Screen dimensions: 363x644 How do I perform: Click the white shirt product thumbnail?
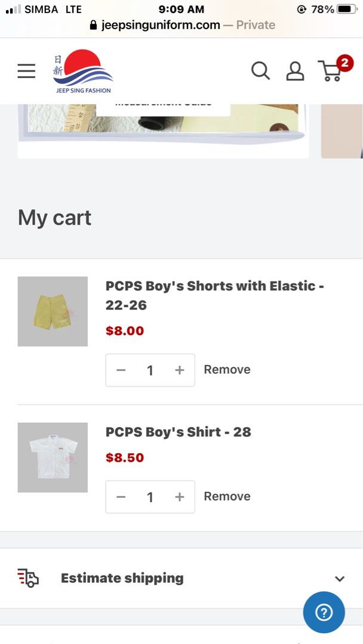tap(53, 457)
